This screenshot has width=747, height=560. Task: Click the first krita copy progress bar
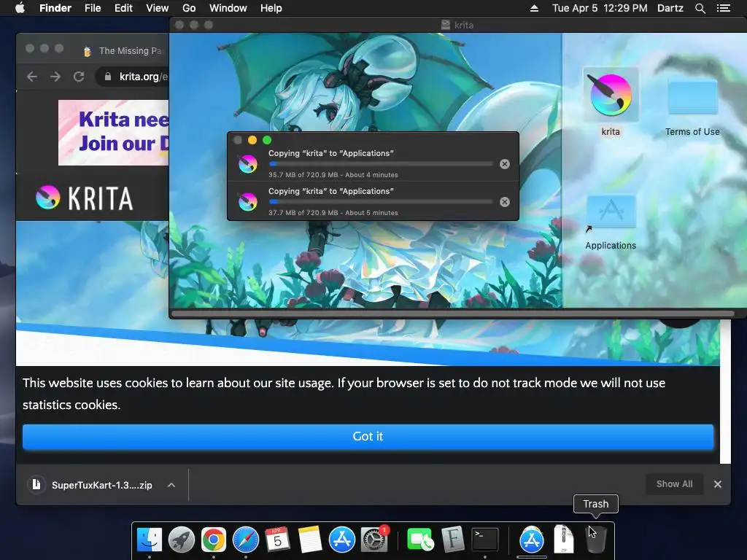(x=381, y=164)
